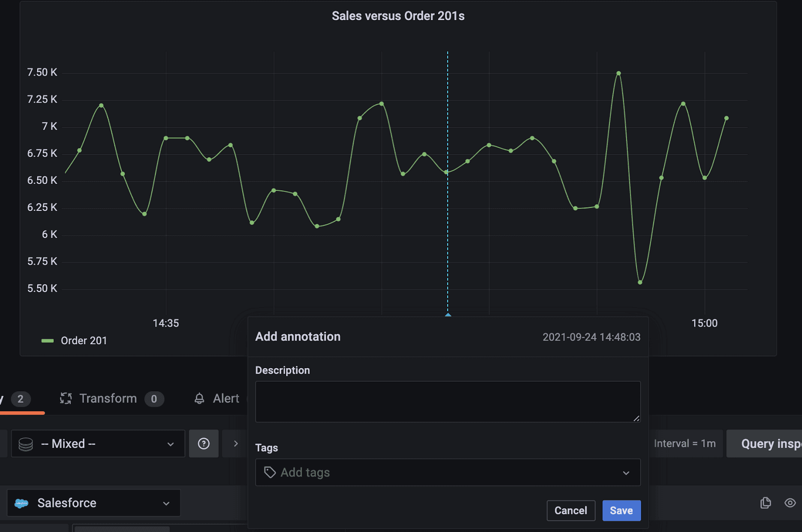Click the annotation marker on the time axis
Image resolution: width=802 pixels, height=532 pixels.
tap(448, 315)
